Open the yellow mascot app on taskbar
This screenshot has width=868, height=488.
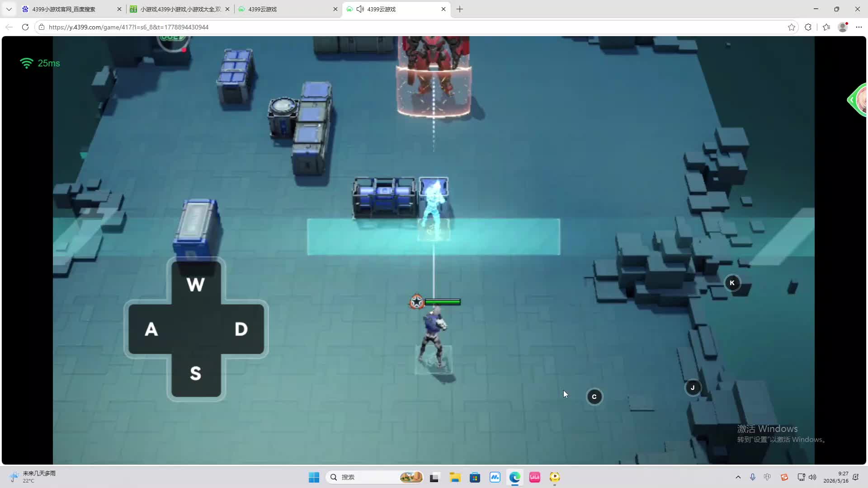coord(555,477)
